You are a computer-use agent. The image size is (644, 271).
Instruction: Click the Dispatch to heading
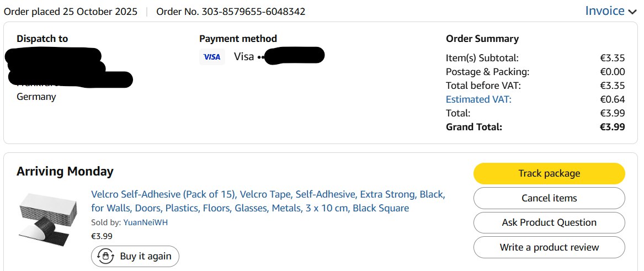[42, 39]
